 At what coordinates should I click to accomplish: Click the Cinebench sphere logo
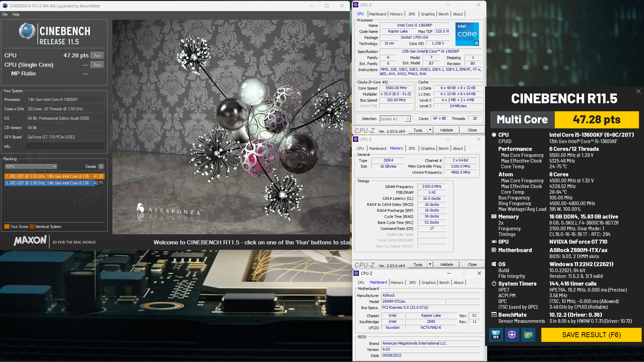pos(27,31)
